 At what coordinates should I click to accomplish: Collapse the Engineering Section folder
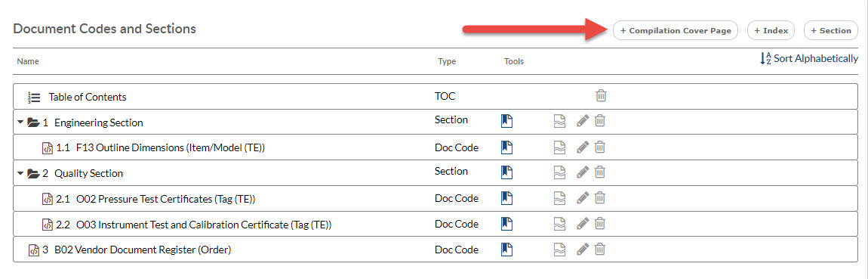point(20,122)
